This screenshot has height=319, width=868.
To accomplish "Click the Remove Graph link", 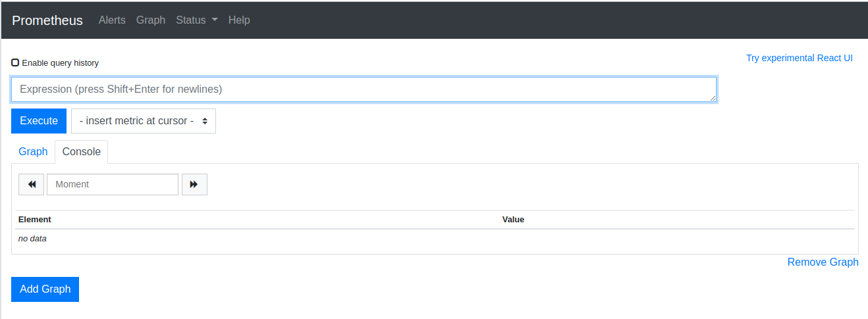I will pos(823,262).
